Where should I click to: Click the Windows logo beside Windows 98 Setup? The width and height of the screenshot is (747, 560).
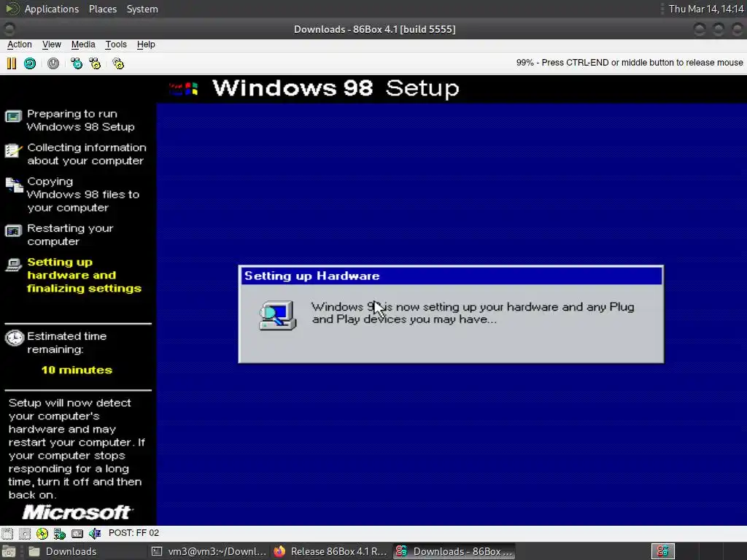(183, 88)
